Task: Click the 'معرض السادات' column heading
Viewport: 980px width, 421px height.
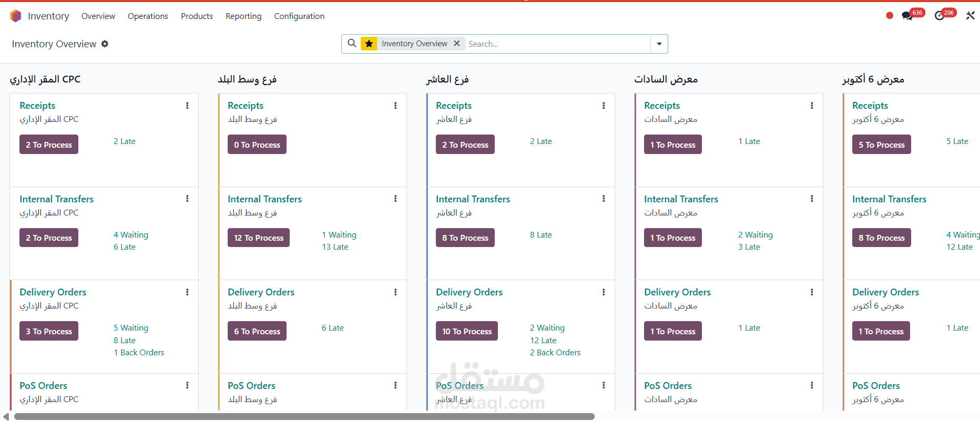Action: click(x=666, y=79)
